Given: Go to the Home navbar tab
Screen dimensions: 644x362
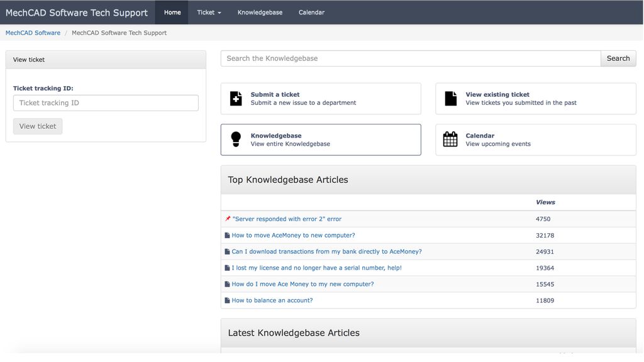Looking at the screenshot, I should point(172,13).
